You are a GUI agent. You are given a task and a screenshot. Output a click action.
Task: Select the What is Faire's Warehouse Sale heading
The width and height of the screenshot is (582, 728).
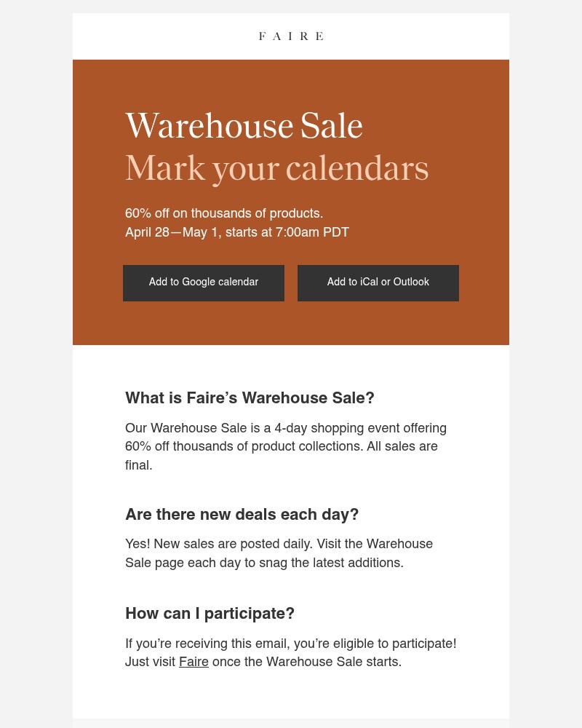250,397
